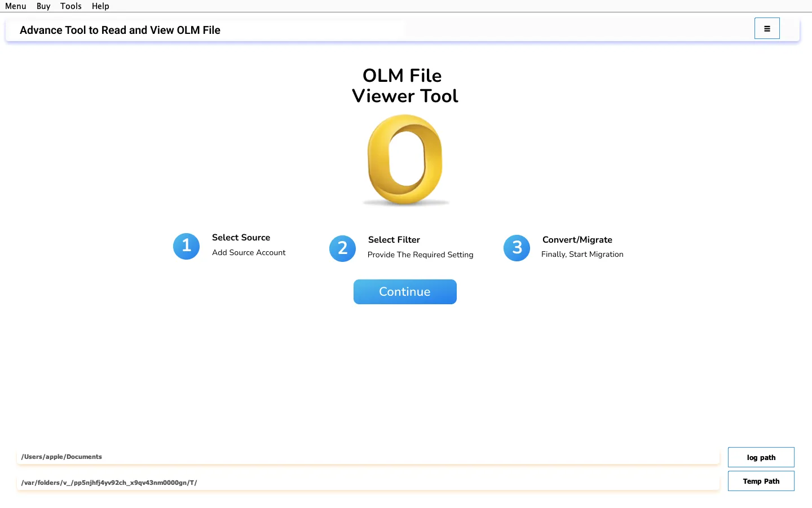Click the step 1 circle icon

[186, 246]
